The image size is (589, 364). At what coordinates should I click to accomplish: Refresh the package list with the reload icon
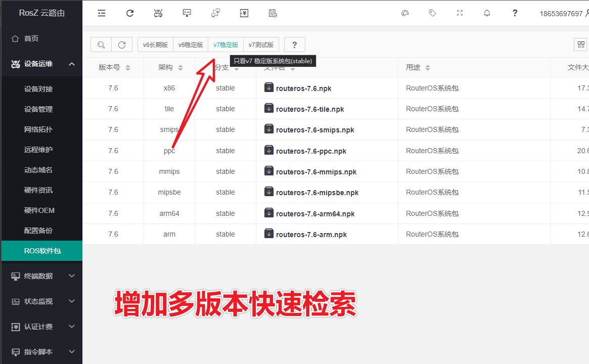coord(122,44)
